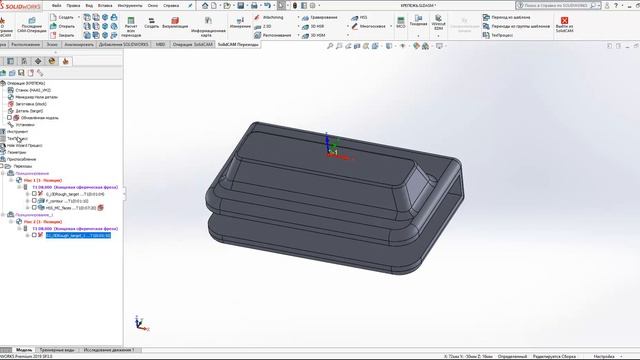Screen dimensions: 640x360
Task: Click the Zoom to fit magnifier icon
Action: point(330,46)
